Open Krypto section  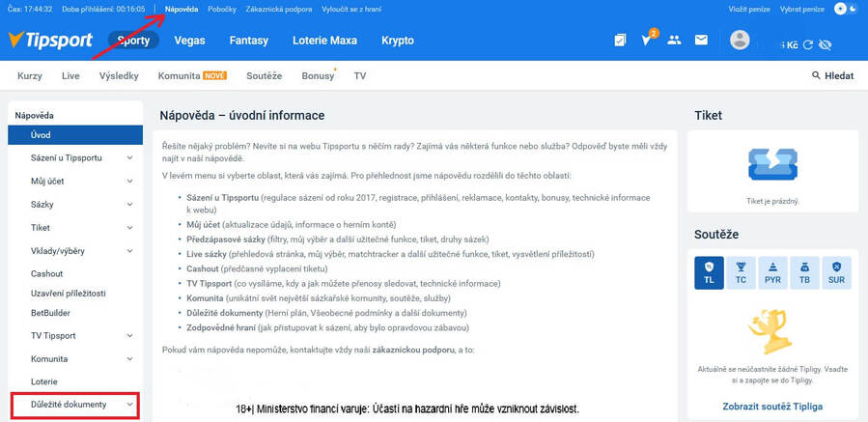[398, 41]
